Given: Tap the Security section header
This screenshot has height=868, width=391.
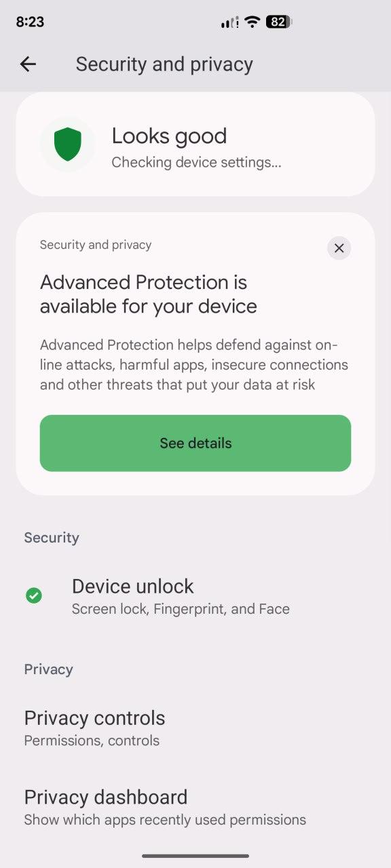Looking at the screenshot, I should tap(52, 538).
